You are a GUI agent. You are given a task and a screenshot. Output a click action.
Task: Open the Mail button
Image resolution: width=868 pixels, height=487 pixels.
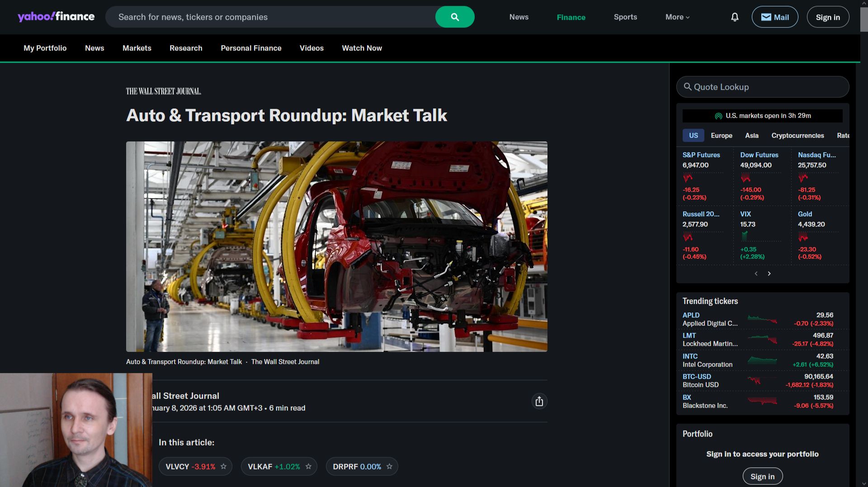775,17
